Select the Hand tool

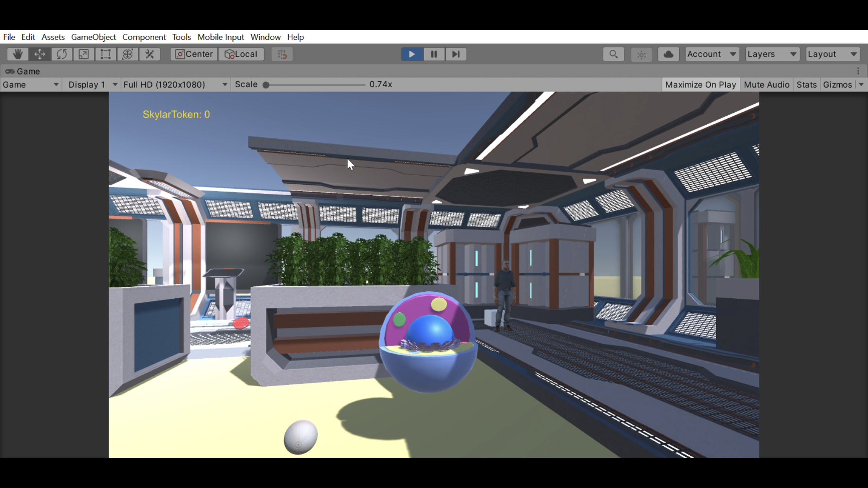pyautogui.click(x=17, y=54)
